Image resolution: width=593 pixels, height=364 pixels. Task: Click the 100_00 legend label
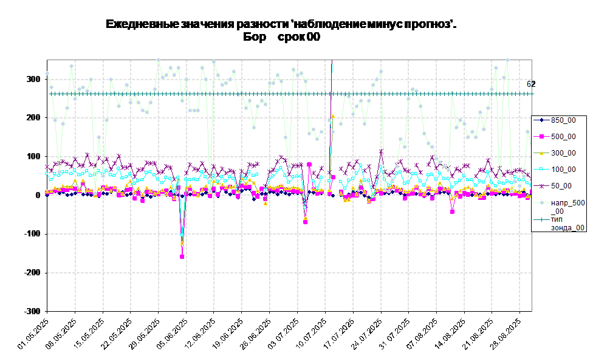pos(563,170)
